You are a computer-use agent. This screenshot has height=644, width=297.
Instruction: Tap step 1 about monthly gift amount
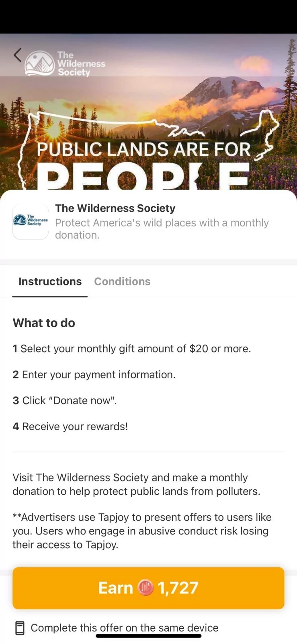[x=132, y=349]
